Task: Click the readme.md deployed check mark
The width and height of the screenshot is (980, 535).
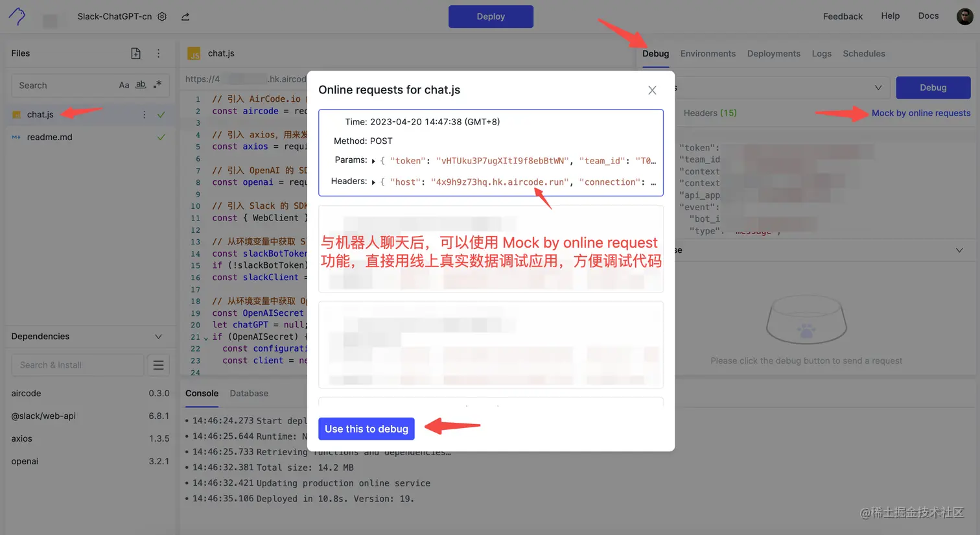Action: [x=161, y=137]
